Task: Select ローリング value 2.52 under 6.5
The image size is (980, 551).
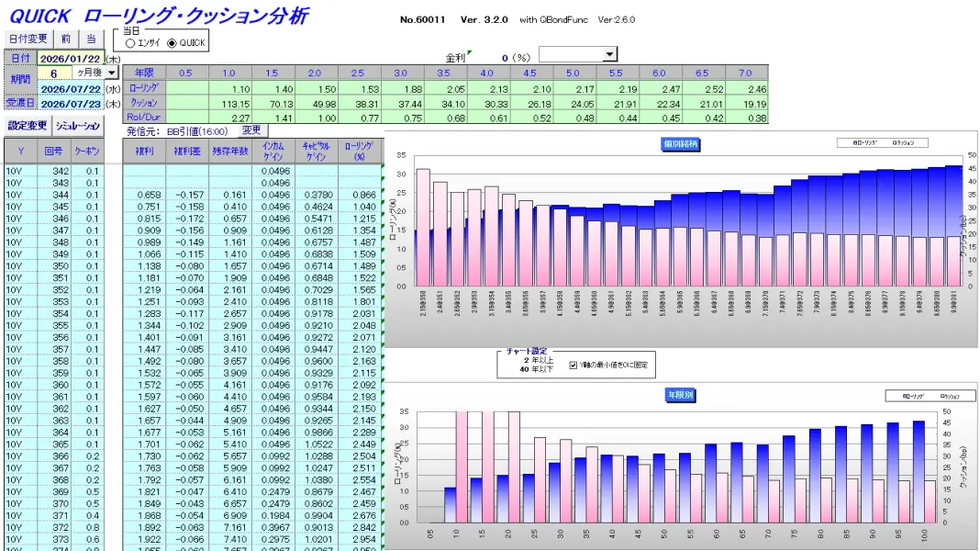Action: click(x=704, y=89)
